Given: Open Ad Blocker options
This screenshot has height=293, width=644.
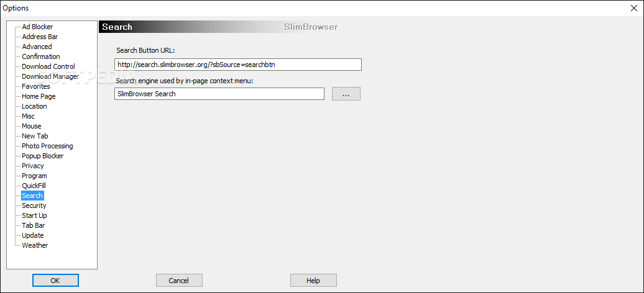Looking at the screenshot, I should point(37,27).
